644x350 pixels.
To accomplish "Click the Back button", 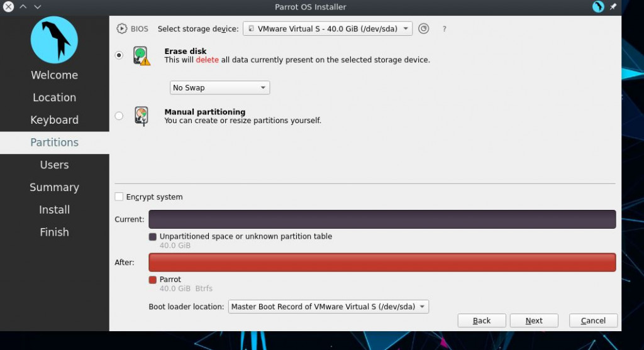I will pos(481,320).
